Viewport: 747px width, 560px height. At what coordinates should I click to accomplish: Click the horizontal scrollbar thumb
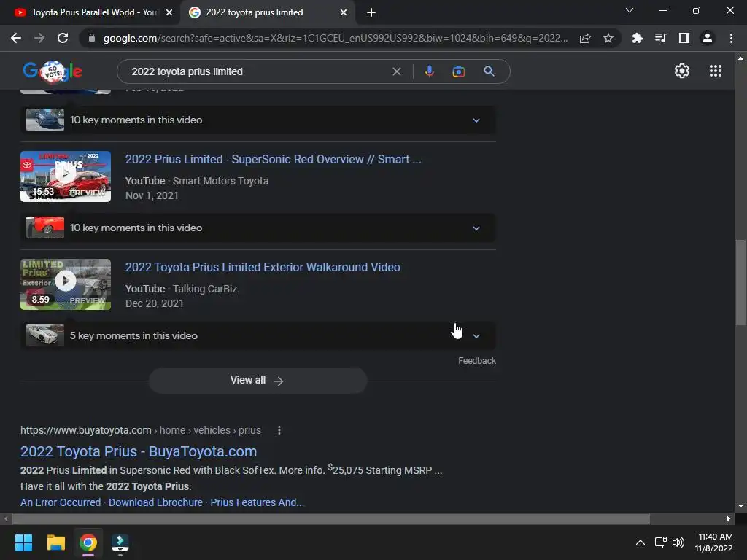tap(330, 518)
